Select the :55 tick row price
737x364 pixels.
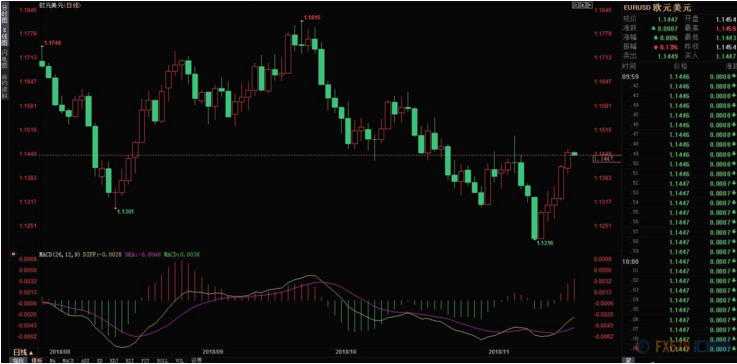[679, 213]
